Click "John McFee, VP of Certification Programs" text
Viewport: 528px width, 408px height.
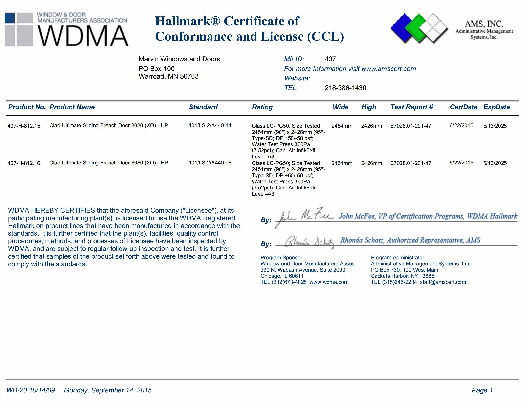click(x=428, y=216)
